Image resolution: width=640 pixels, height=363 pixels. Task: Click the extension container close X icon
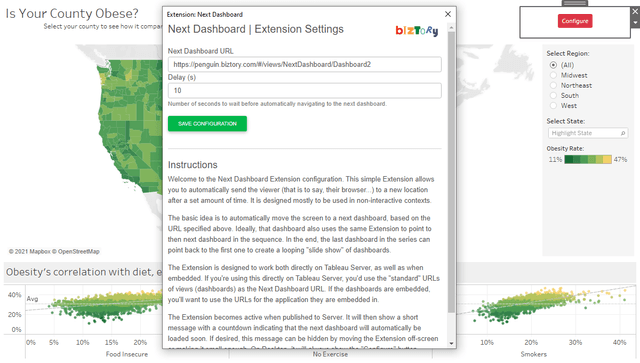635,11
